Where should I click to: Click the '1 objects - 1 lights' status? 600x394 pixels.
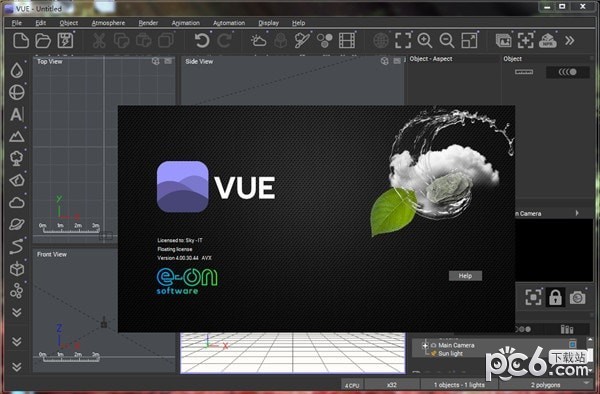click(x=459, y=385)
